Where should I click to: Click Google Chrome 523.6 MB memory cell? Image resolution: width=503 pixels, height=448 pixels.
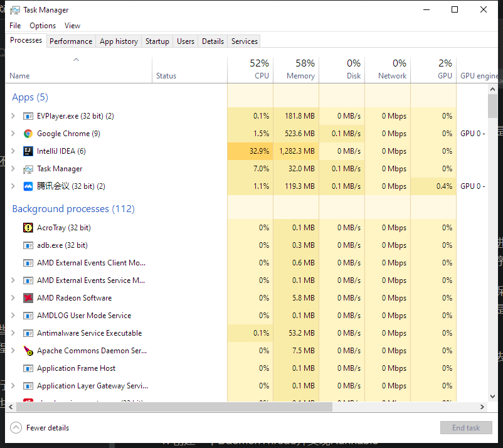coord(296,134)
